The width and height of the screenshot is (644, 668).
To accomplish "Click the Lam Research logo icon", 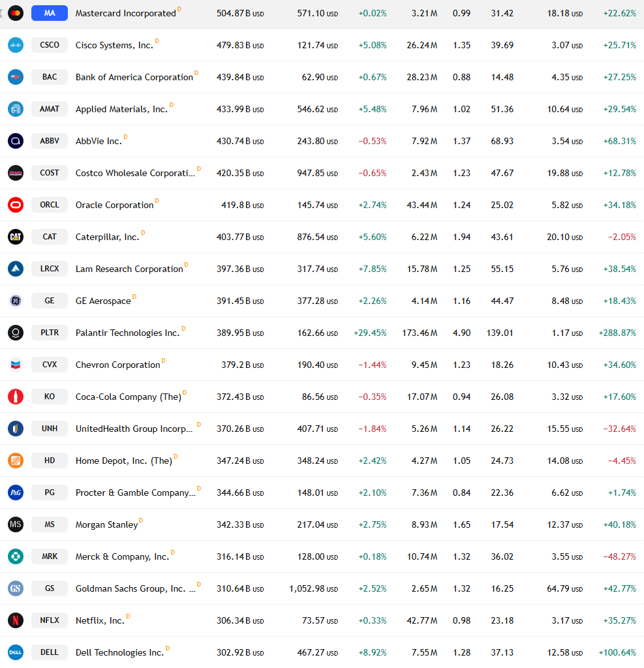I will [x=16, y=269].
